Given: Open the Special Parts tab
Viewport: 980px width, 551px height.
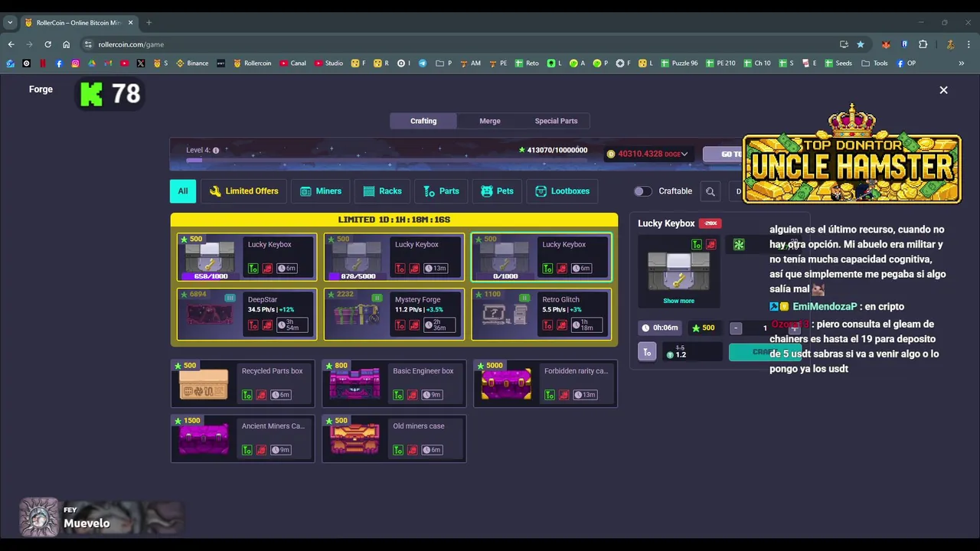Looking at the screenshot, I should (556, 121).
